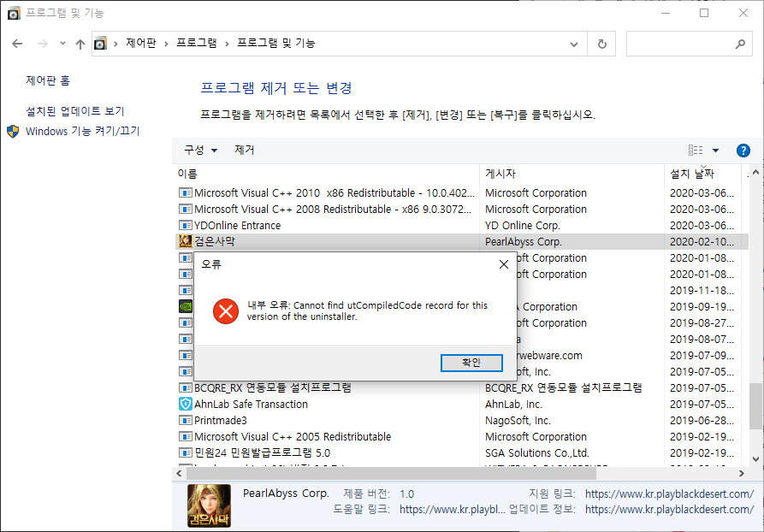Change the view layout icon
Viewport: 764px width, 532px height.
point(696,151)
